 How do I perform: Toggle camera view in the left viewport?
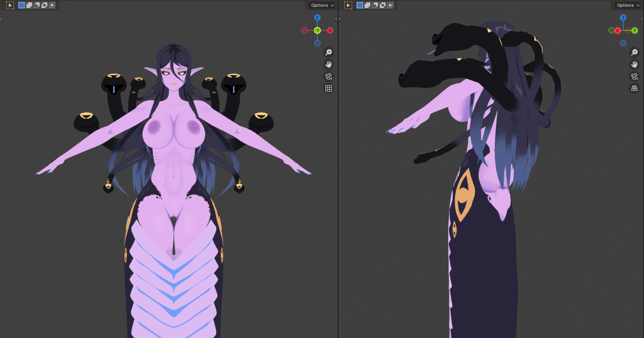pyautogui.click(x=329, y=76)
